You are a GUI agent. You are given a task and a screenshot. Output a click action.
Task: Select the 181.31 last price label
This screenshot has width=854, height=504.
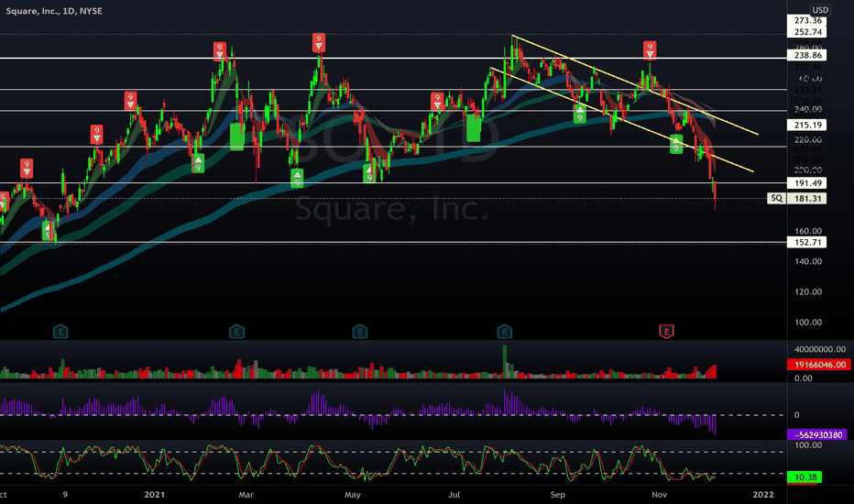click(x=807, y=198)
